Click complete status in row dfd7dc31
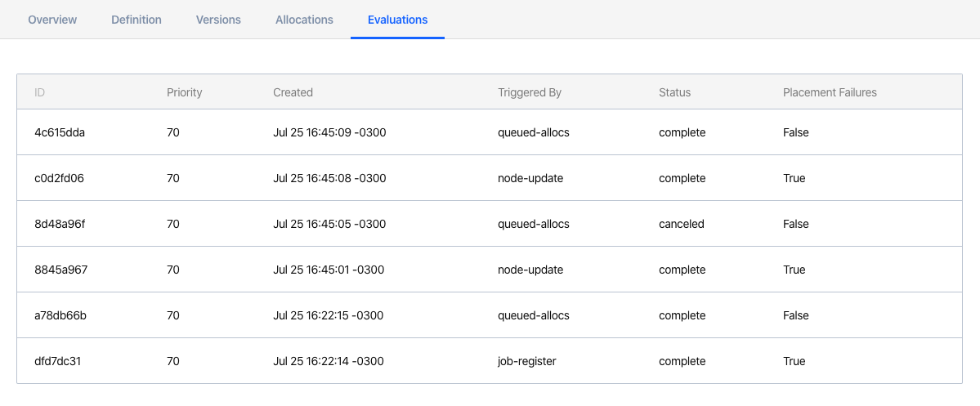The image size is (980, 406). pyautogui.click(x=682, y=361)
